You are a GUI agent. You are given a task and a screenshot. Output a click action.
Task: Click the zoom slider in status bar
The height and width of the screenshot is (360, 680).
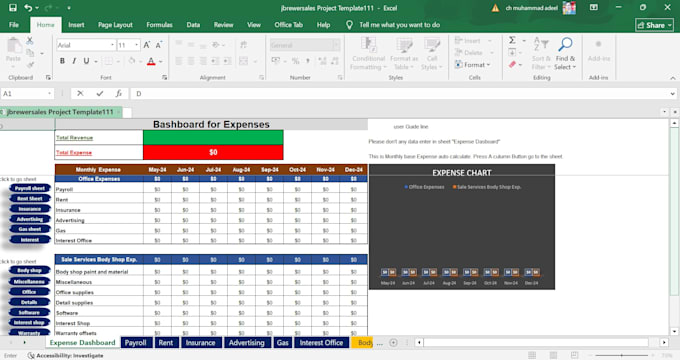[x=622, y=355]
